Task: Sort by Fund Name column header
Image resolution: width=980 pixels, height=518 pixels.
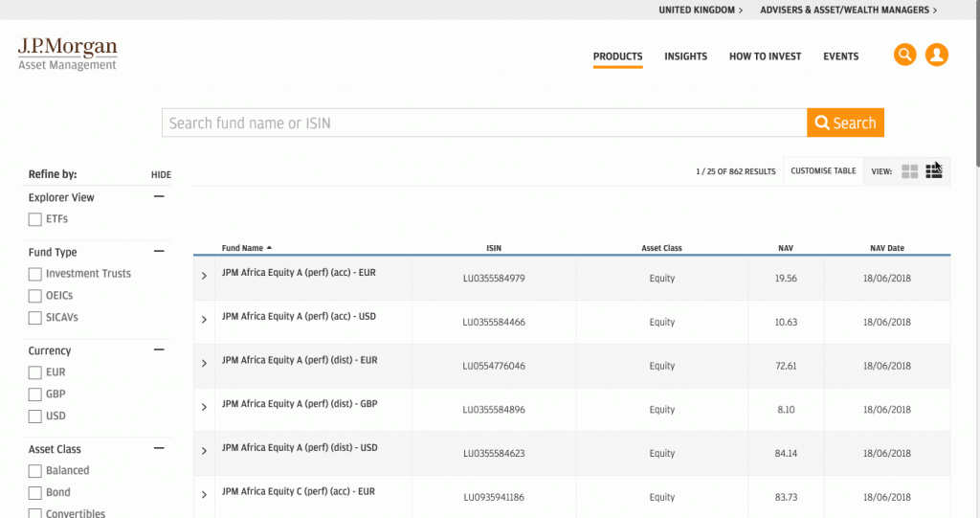Action: pos(246,248)
